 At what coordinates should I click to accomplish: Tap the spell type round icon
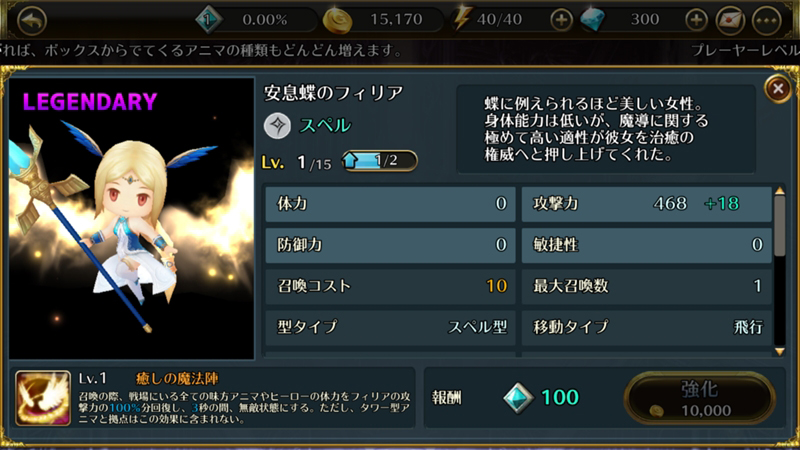[278, 126]
